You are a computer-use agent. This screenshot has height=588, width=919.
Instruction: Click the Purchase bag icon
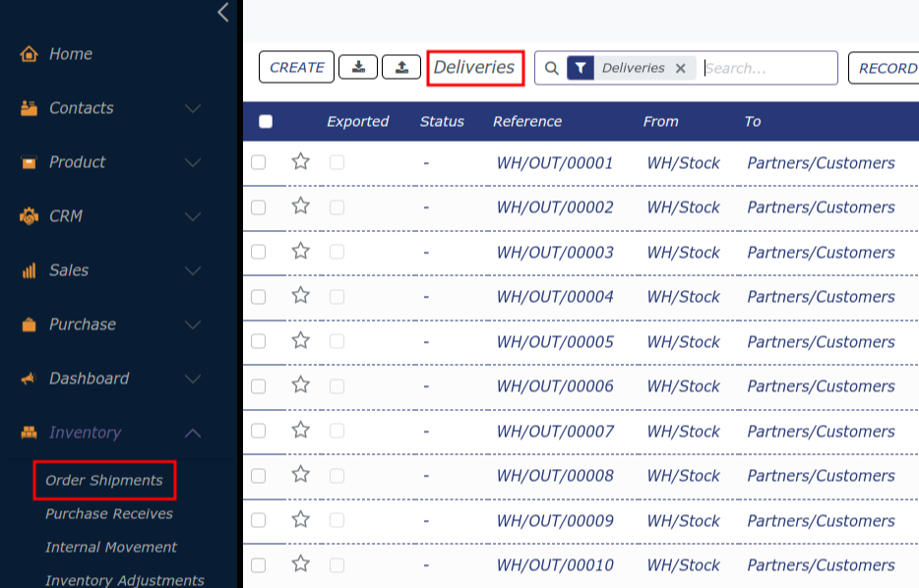tap(29, 323)
